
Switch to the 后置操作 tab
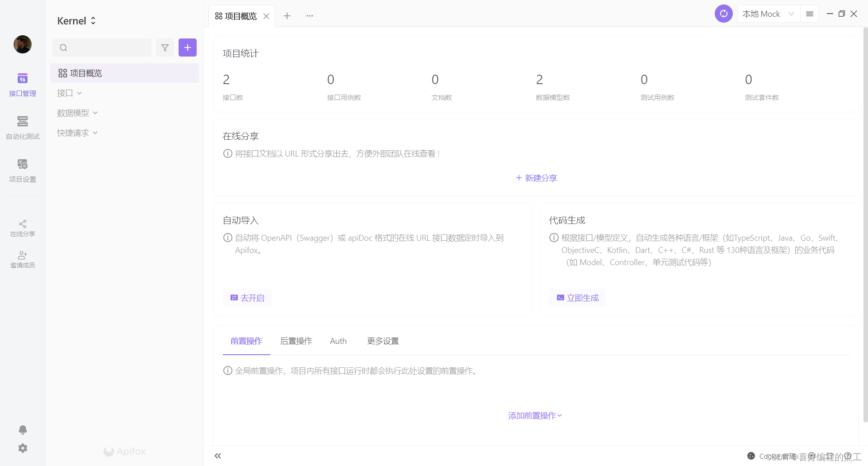pyautogui.click(x=296, y=341)
